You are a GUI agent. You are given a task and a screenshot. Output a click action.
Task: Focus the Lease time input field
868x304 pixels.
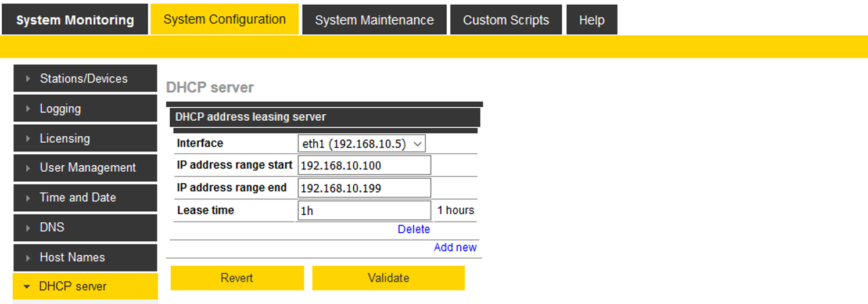coord(364,211)
